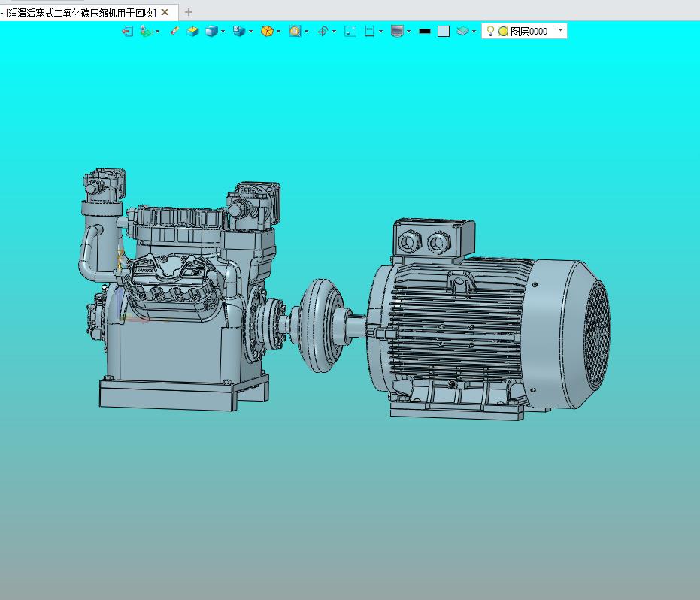The height and width of the screenshot is (600, 700).
Task: Click the exit/return arrow icon in toolbar
Action: coord(128,32)
